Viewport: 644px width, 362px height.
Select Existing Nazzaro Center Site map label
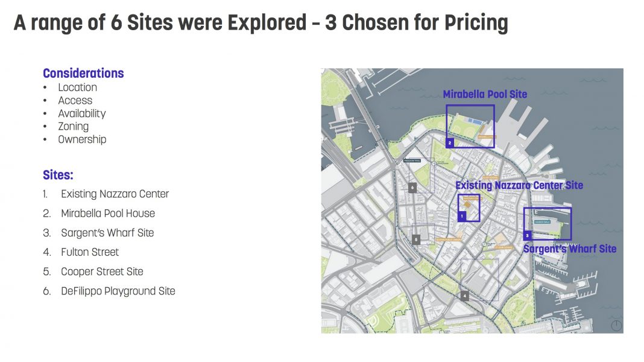pyautogui.click(x=519, y=185)
